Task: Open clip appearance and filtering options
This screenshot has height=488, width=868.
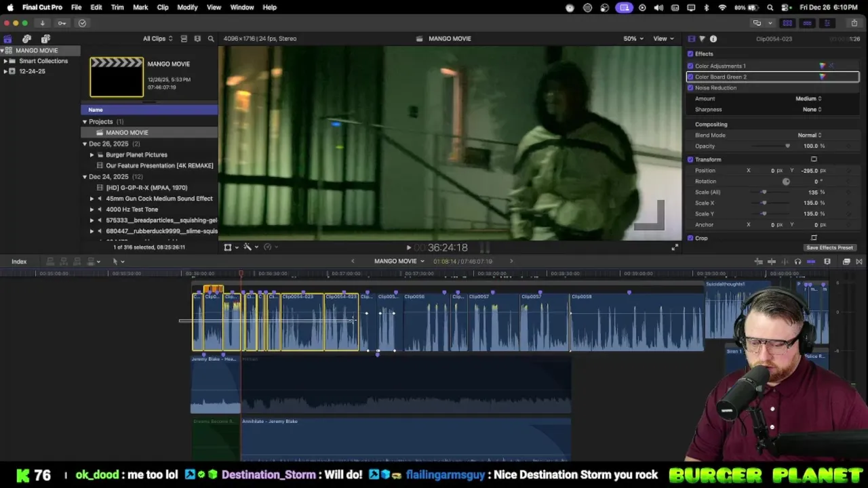Action: click(197, 39)
